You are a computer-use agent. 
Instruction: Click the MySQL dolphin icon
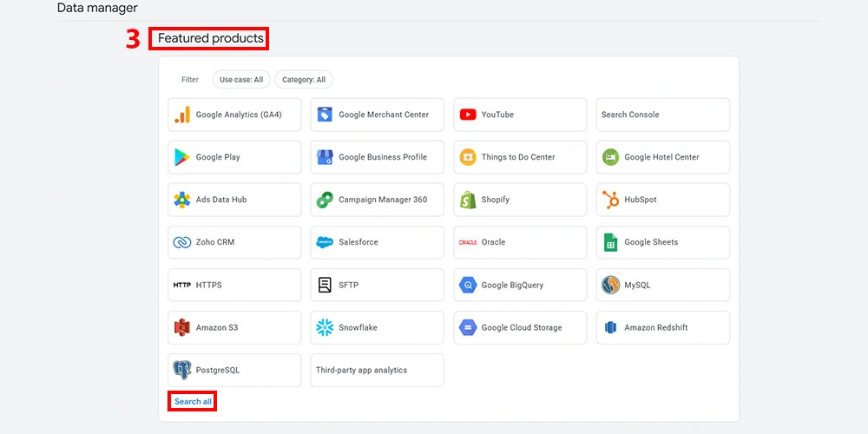point(610,285)
